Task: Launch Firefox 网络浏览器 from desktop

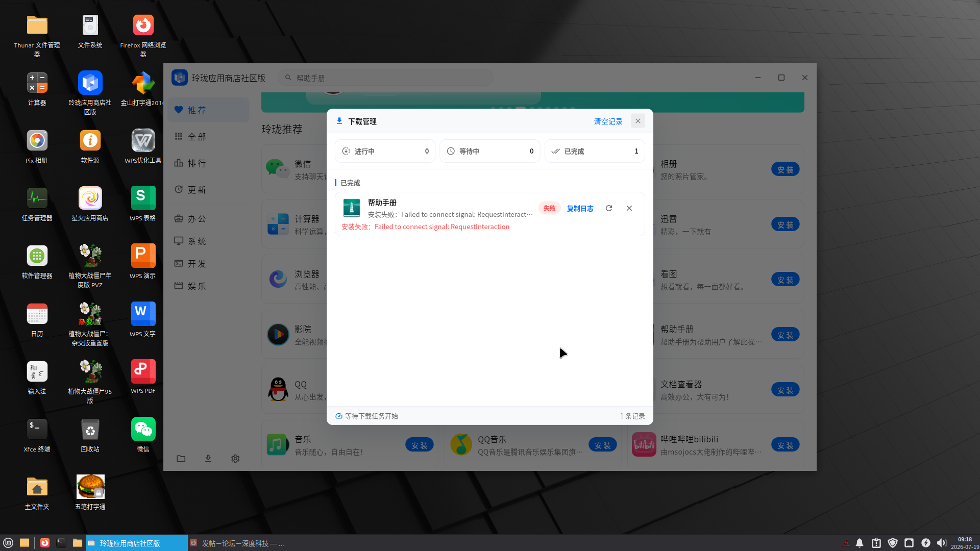Action: pyautogui.click(x=143, y=35)
